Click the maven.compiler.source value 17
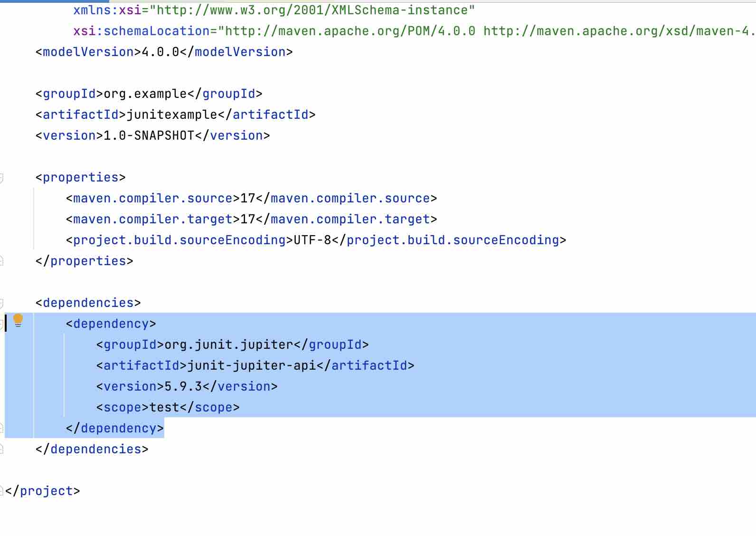 (248, 198)
